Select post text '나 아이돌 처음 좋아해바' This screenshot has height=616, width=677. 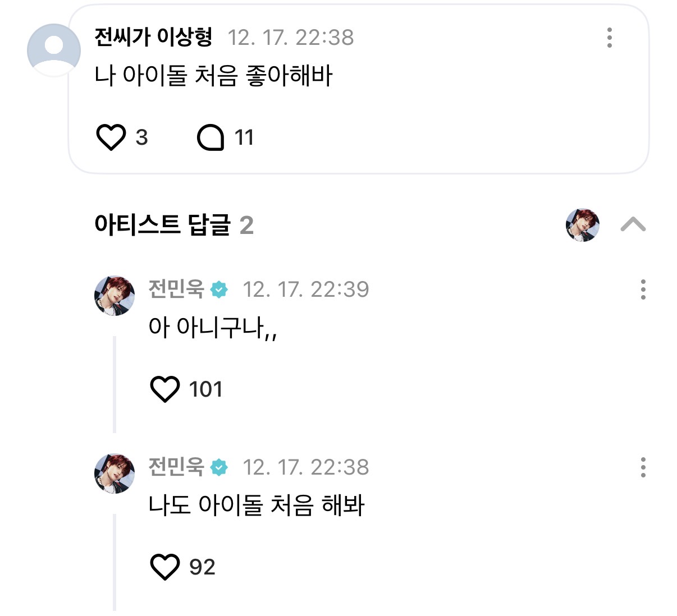click(213, 76)
